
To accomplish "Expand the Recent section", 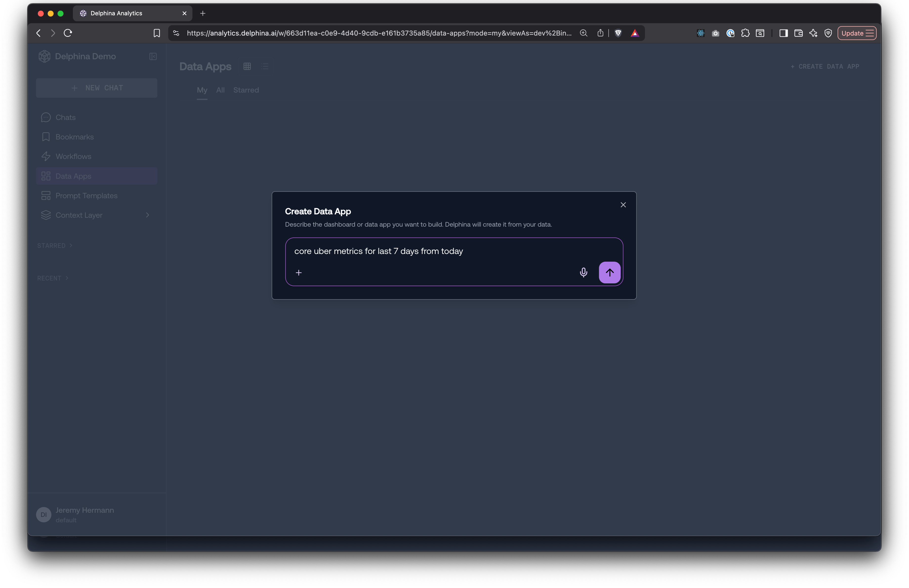I will (x=53, y=278).
